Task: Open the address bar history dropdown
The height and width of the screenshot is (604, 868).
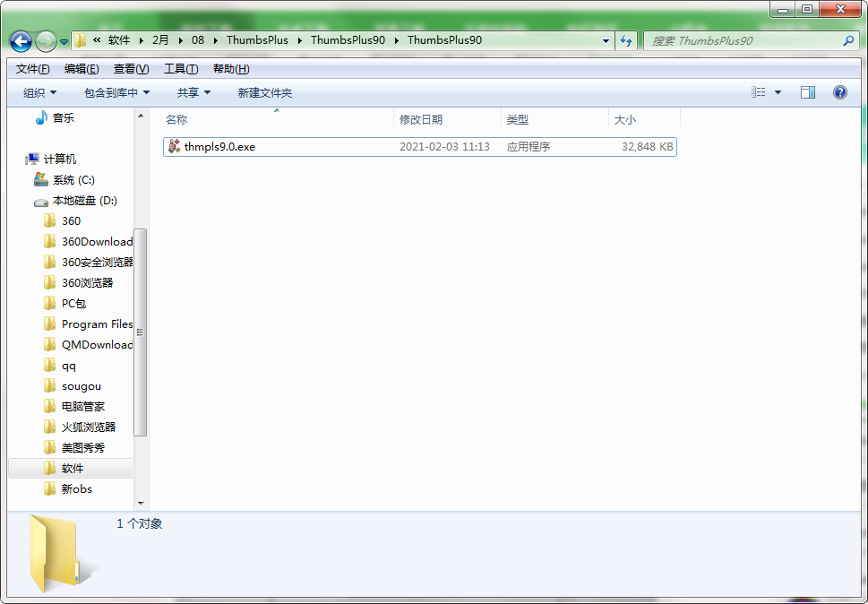Action: point(606,40)
